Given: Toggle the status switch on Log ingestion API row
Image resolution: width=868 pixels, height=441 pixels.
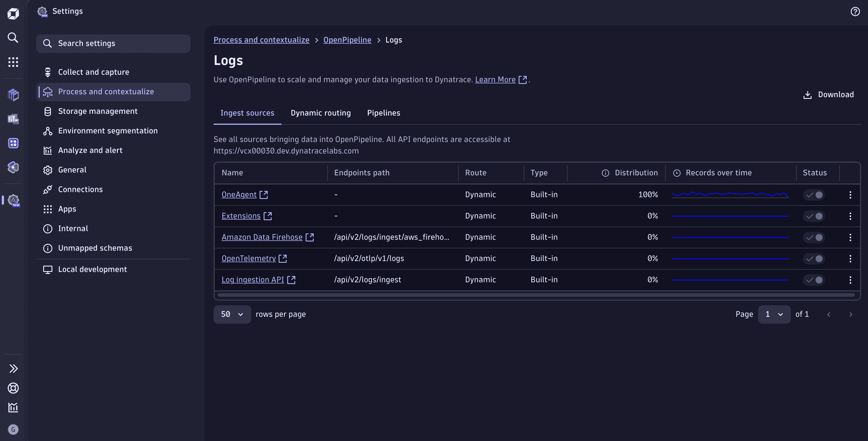Looking at the screenshot, I should 814,280.
